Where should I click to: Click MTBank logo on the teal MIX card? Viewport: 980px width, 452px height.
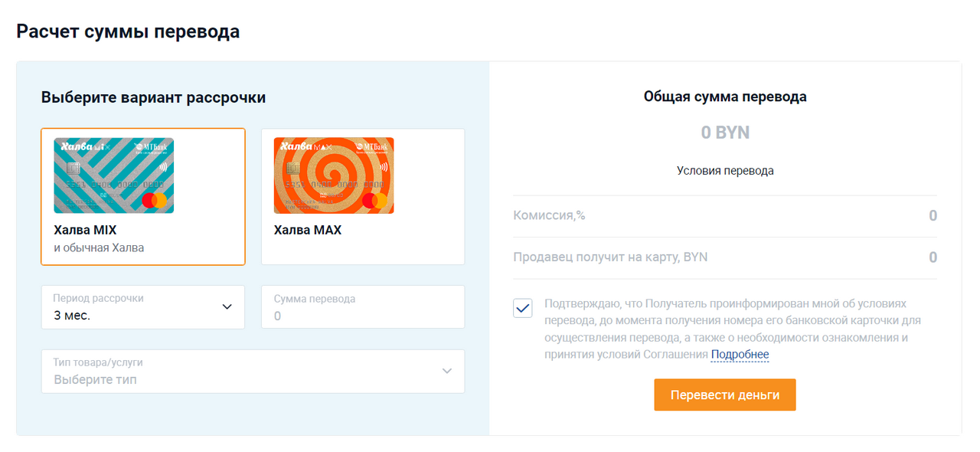pos(150,146)
